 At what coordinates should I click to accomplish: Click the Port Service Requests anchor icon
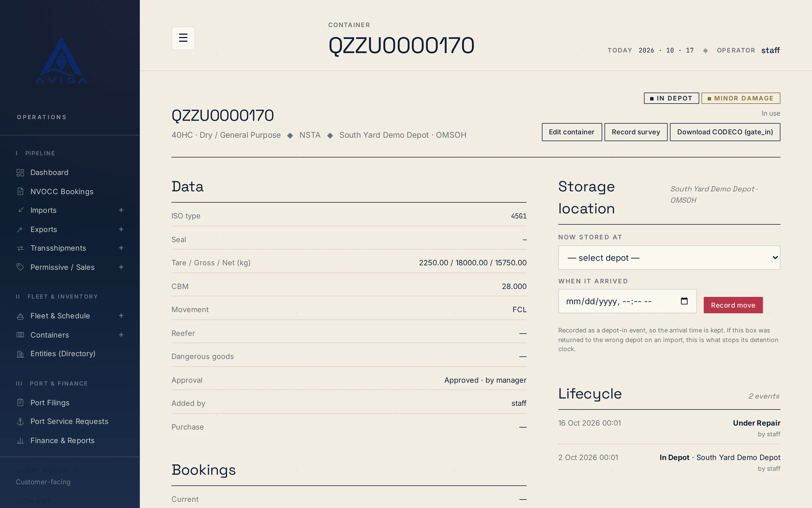pos(20,421)
